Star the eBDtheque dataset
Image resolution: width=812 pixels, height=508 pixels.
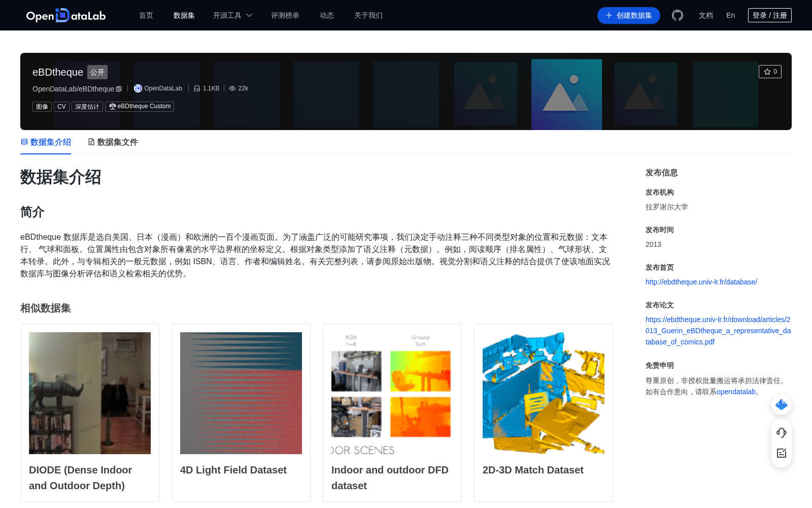click(x=770, y=72)
